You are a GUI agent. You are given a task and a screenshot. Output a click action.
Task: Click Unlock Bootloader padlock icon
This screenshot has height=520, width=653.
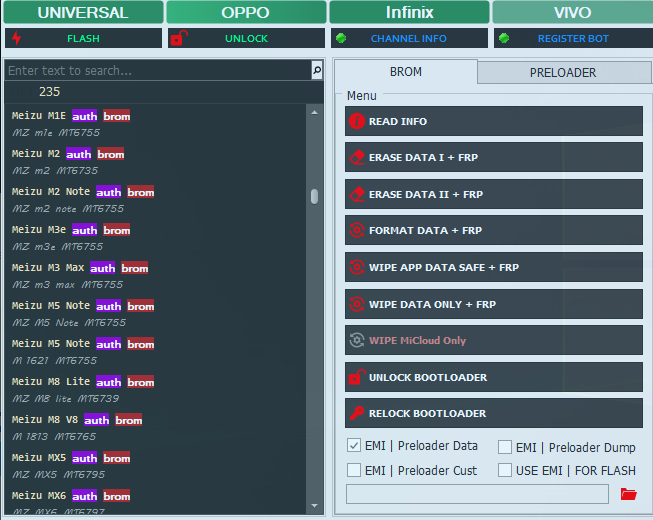click(357, 377)
